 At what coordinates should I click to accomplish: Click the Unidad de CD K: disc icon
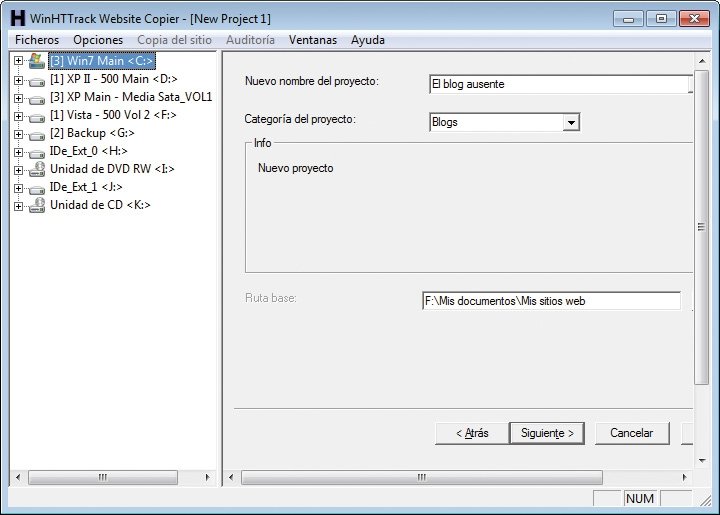coord(37,205)
